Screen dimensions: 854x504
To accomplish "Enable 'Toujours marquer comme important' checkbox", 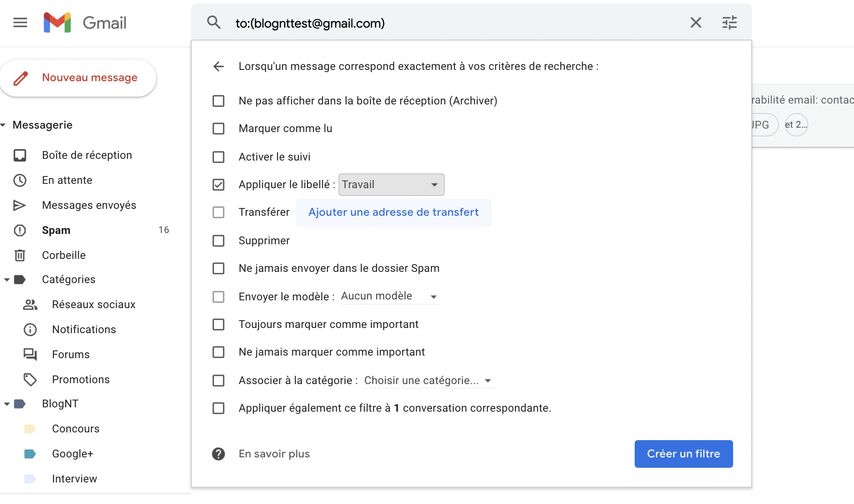I will click(x=218, y=324).
